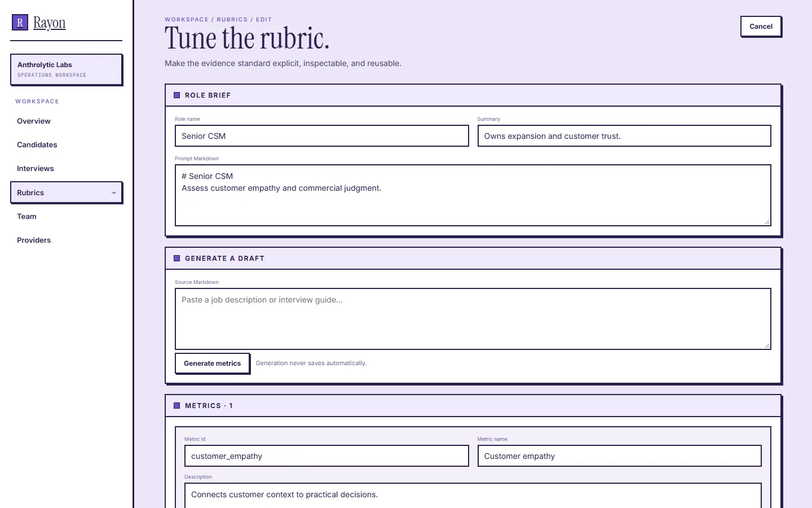Click the Role name input field

point(321,136)
